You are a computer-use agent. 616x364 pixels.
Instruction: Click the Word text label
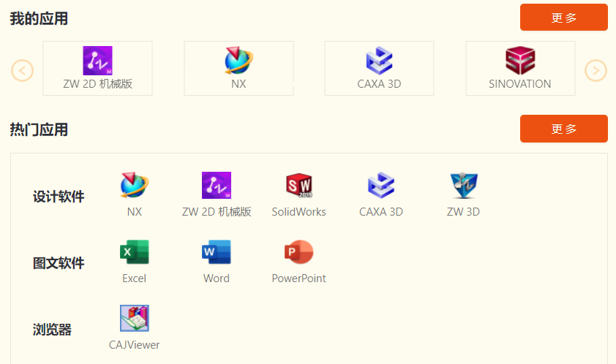[x=217, y=278]
